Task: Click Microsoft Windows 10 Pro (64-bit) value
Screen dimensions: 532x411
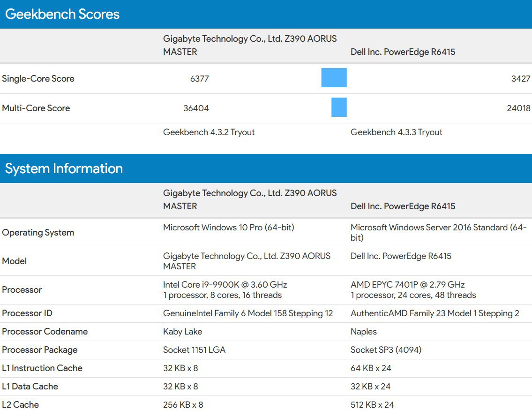Action: [x=229, y=227]
